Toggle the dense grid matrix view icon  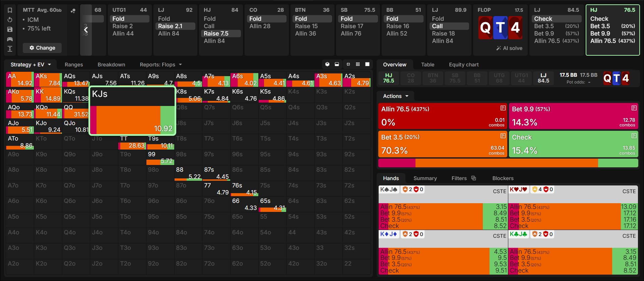[358, 64]
